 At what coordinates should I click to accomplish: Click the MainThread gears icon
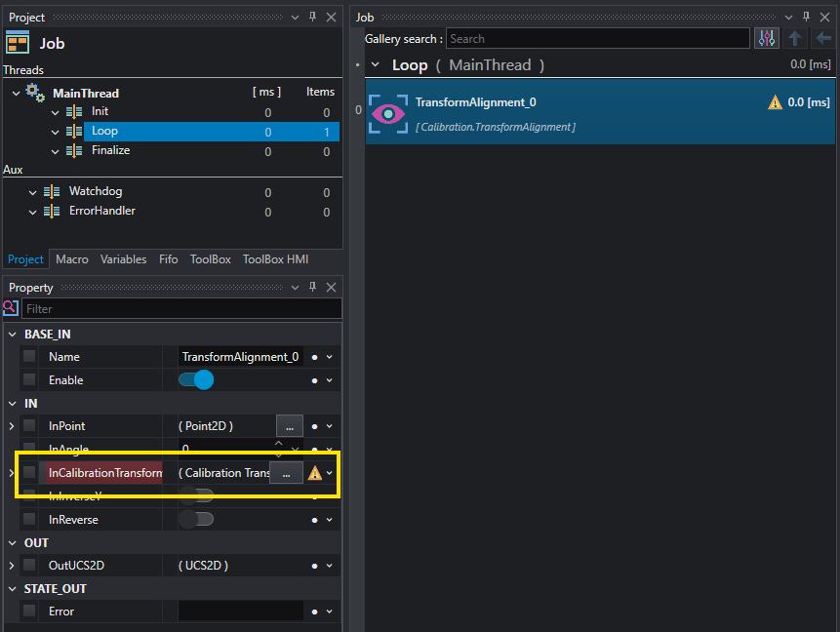pyautogui.click(x=35, y=93)
